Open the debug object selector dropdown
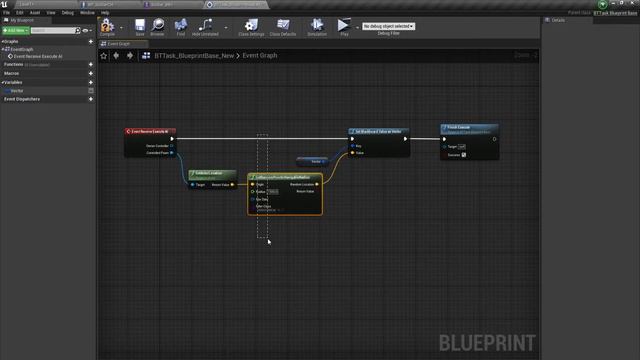640x360 pixels. (389, 26)
